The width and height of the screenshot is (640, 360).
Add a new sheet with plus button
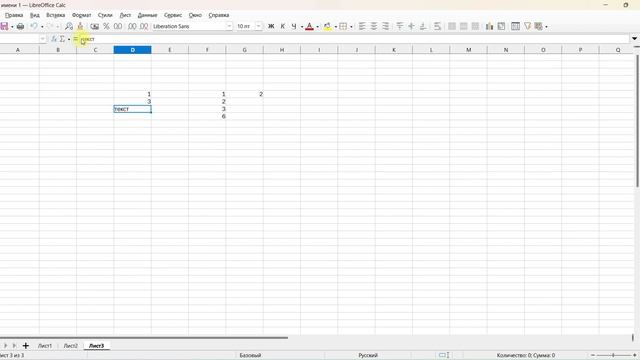[25, 346]
